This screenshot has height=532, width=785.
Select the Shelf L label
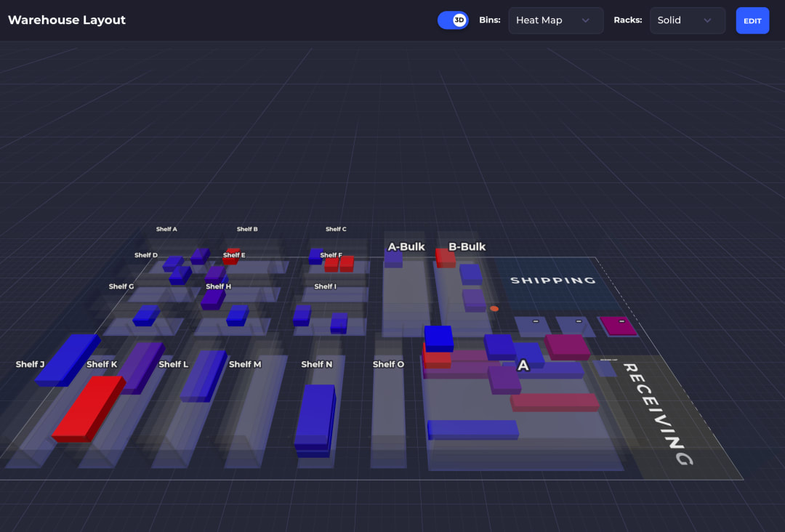173,364
